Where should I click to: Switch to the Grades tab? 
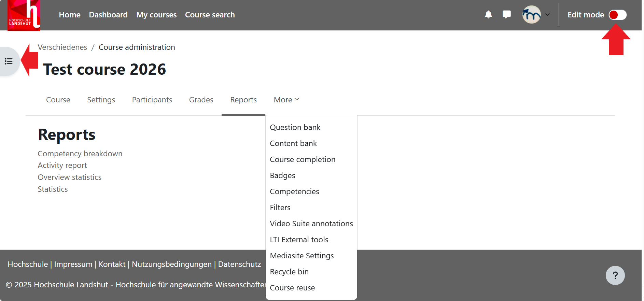(201, 100)
